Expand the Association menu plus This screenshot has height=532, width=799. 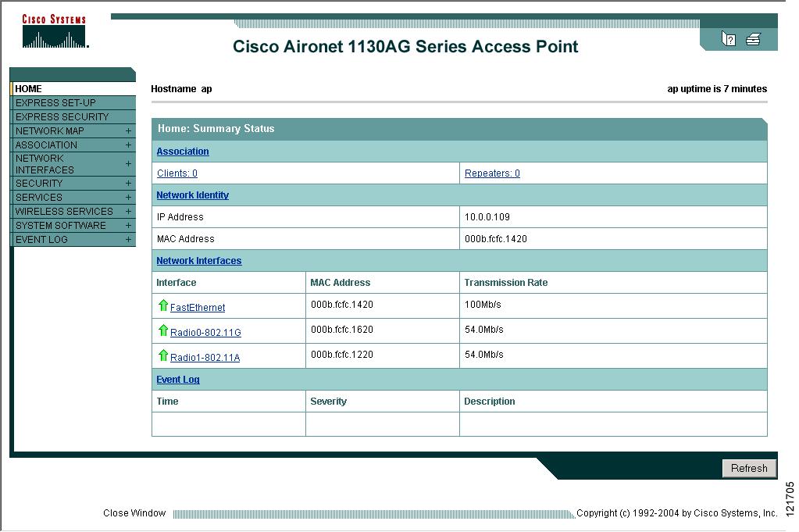click(x=128, y=145)
